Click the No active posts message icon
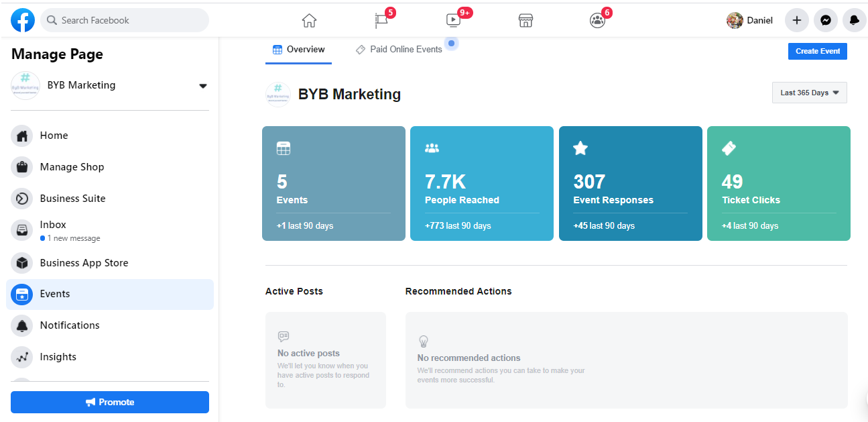 click(284, 336)
